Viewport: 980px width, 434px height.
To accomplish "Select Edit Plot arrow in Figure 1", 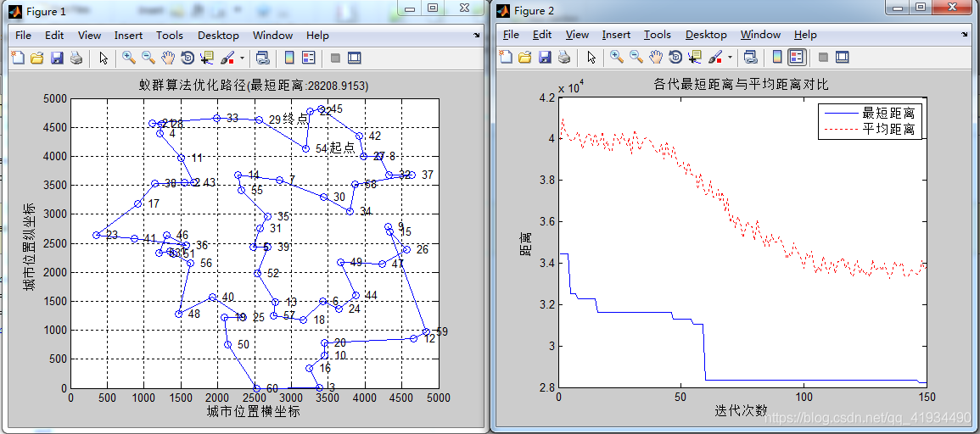I will [x=104, y=58].
